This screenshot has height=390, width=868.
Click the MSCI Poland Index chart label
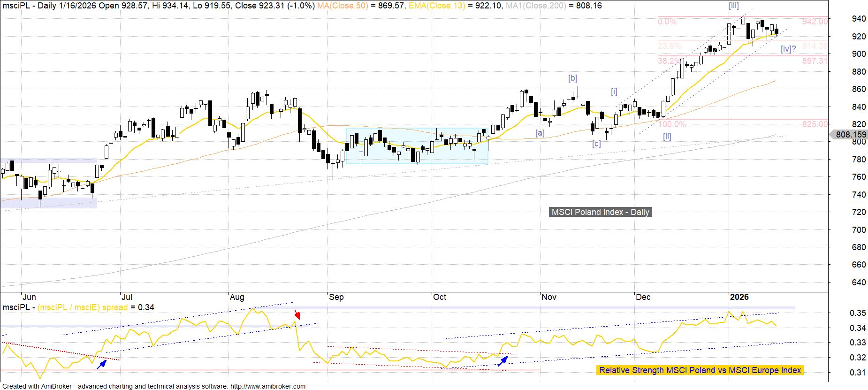(x=600, y=212)
